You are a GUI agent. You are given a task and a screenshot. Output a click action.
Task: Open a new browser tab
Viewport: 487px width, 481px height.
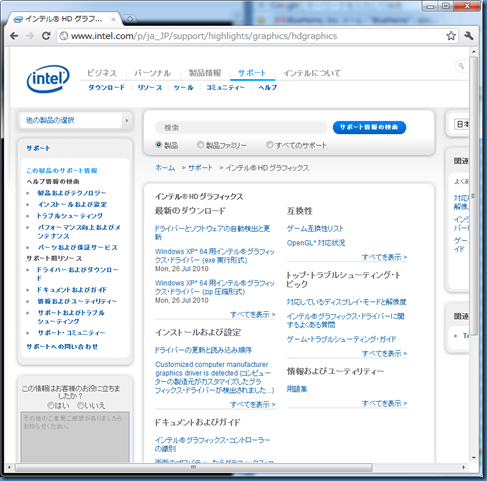coord(130,19)
